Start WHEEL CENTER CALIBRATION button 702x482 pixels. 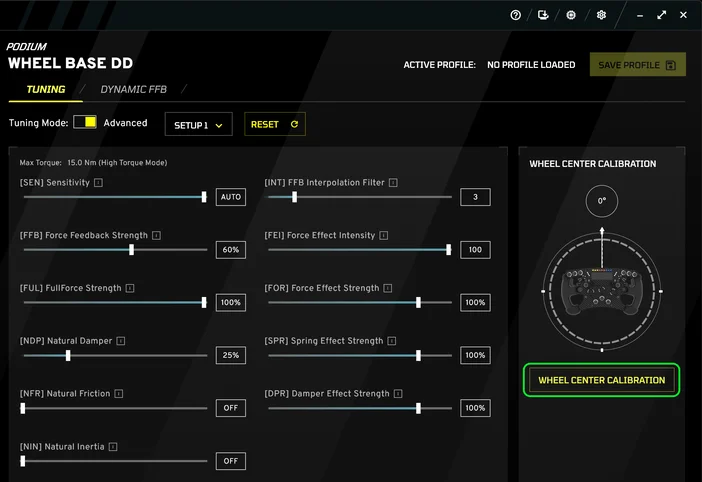[601, 380]
